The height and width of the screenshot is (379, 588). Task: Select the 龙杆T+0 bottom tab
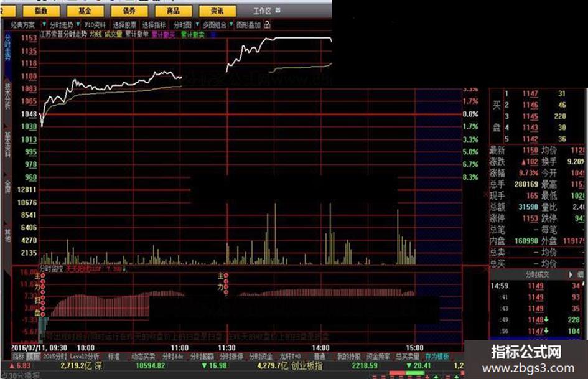click(x=290, y=357)
